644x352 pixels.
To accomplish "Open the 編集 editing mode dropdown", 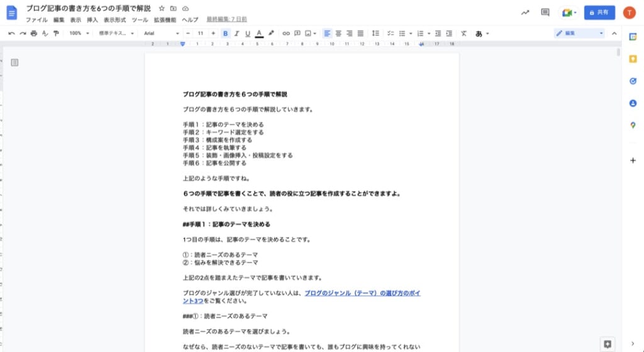I will [579, 33].
